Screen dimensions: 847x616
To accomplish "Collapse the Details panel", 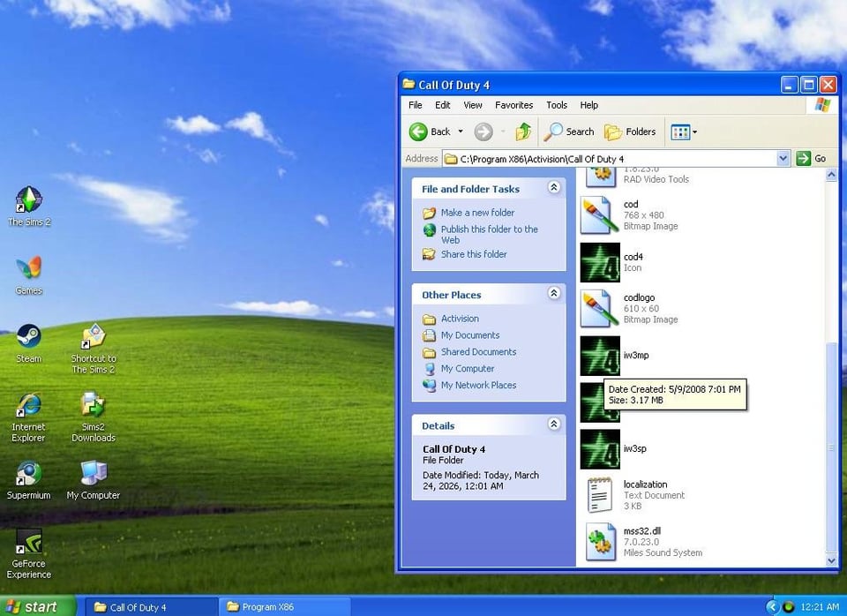I will pyautogui.click(x=554, y=424).
